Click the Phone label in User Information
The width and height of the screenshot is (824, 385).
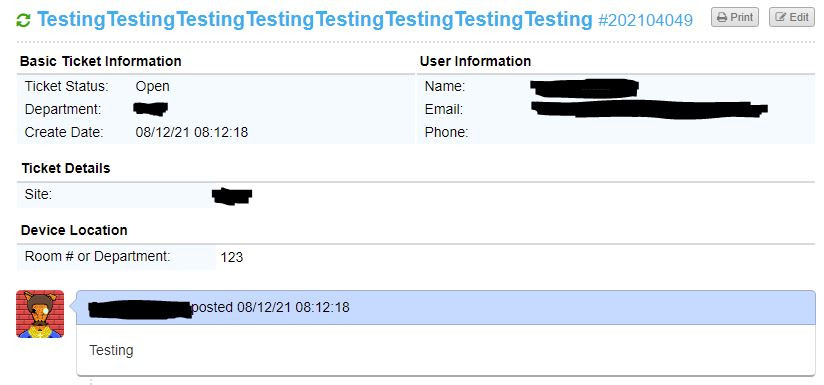446,132
